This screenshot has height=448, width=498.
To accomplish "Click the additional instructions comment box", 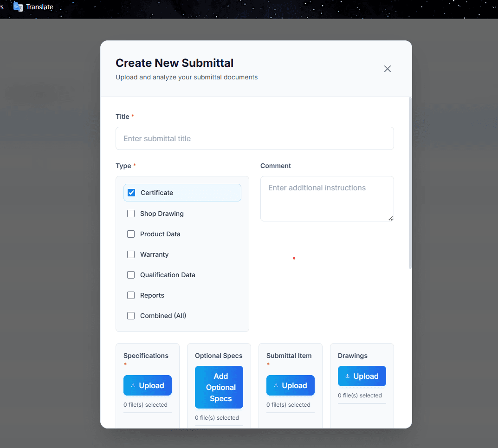I will pyautogui.click(x=327, y=199).
